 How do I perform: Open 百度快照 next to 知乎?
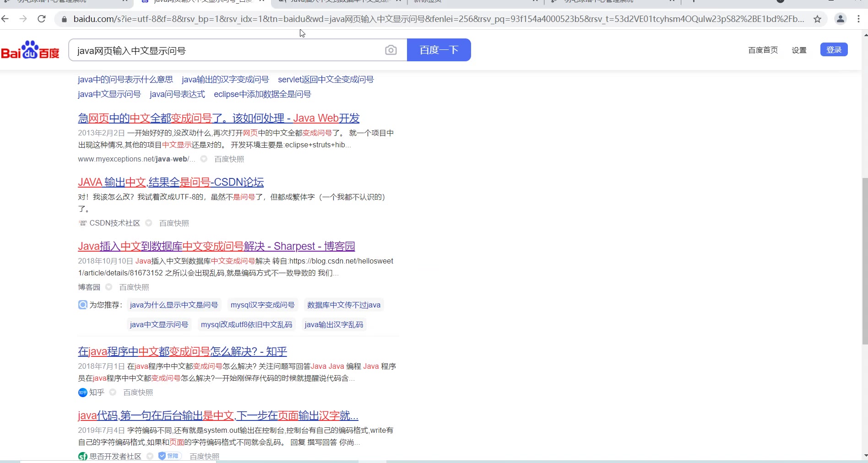[x=138, y=392]
